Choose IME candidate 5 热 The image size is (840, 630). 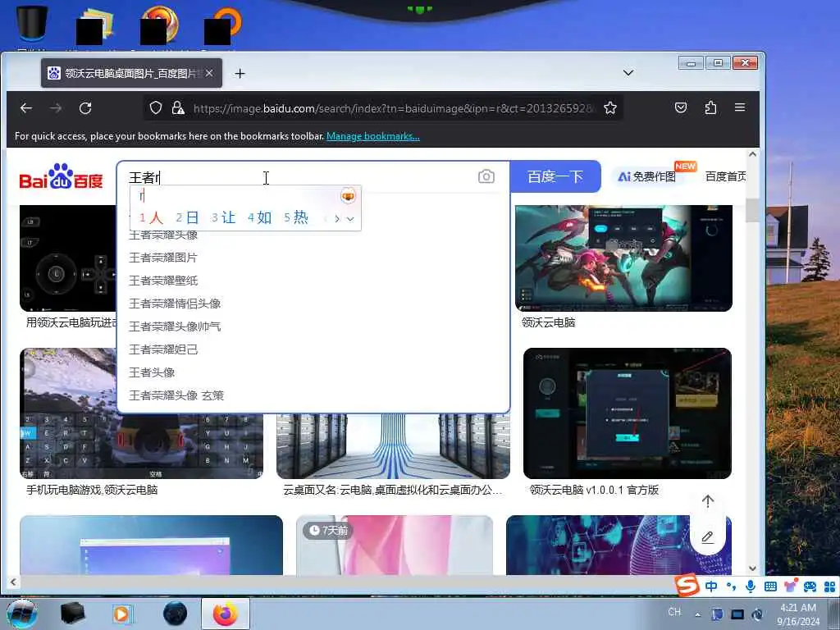(x=296, y=217)
